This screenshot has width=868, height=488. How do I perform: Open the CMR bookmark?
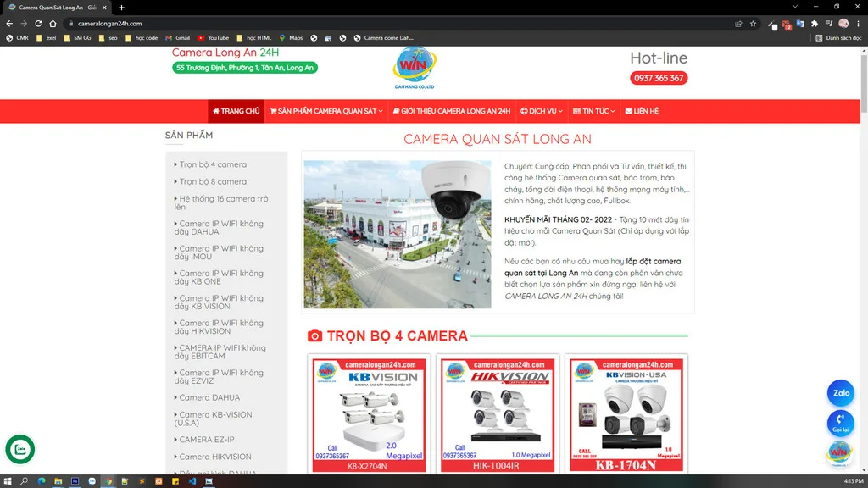[17, 37]
